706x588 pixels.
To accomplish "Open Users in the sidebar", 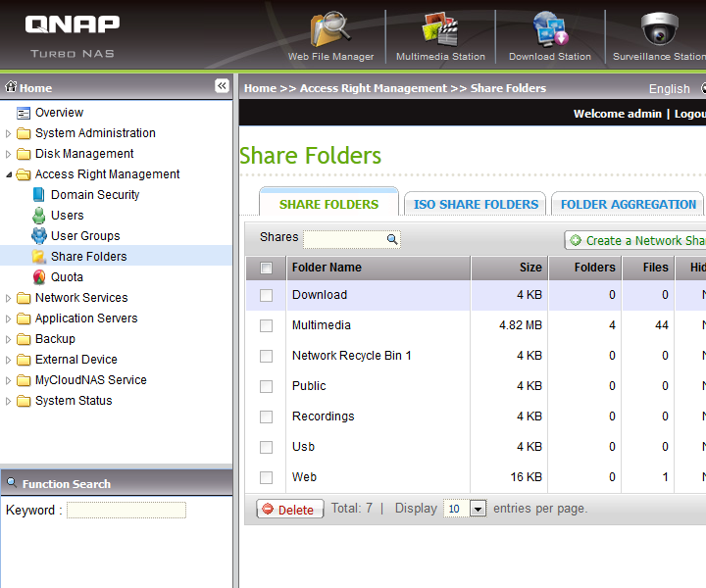I will pos(67,216).
